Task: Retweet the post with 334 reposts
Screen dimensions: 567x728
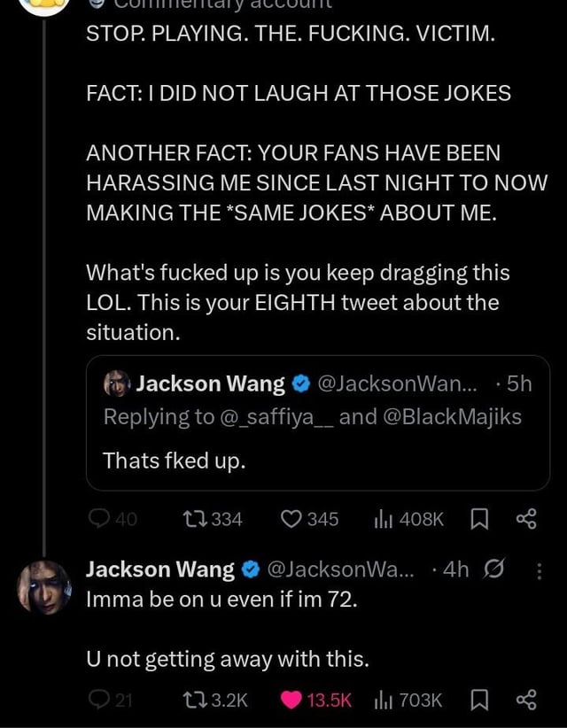Action: tap(190, 519)
